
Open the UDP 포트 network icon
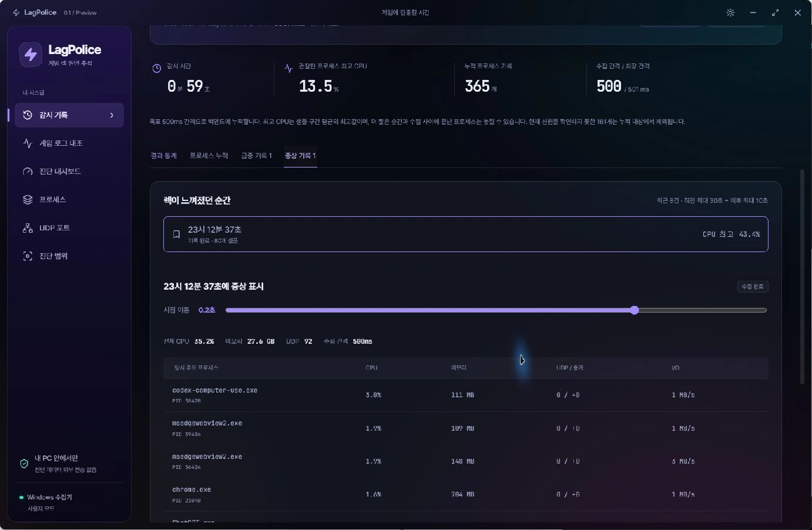[x=28, y=228]
